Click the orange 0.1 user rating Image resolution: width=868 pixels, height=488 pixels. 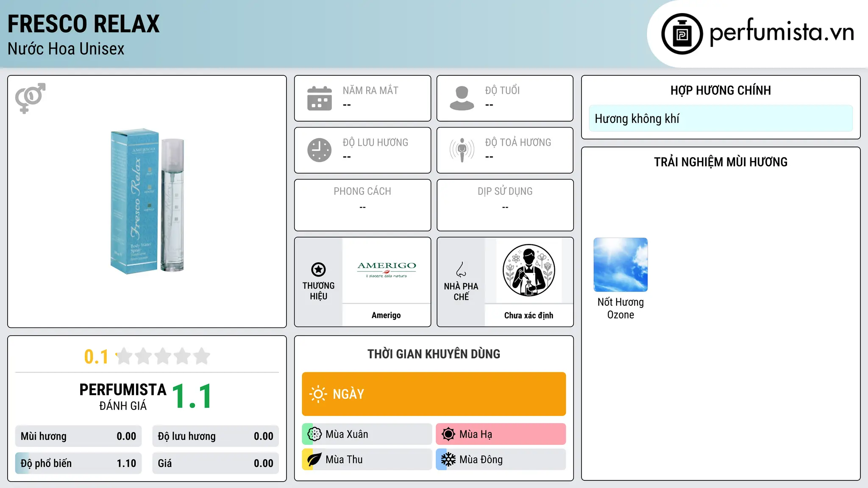(x=96, y=357)
